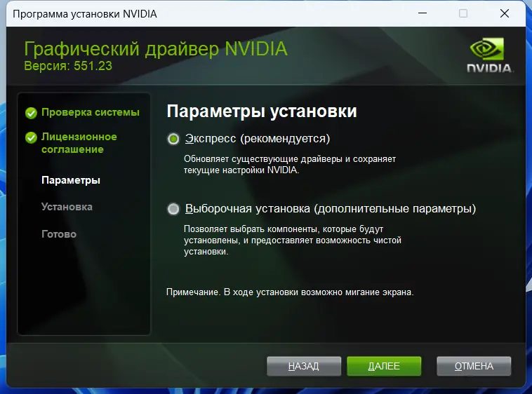Screen dimensions: 532x394
Task: Click the Версия: 551.23 text
Action: pyautogui.click(x=68, y=66)
